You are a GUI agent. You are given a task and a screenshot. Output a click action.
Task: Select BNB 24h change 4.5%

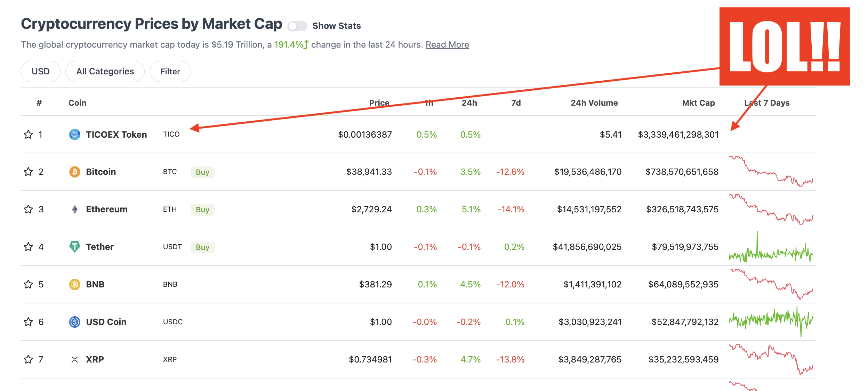click(x=470, y=284)
